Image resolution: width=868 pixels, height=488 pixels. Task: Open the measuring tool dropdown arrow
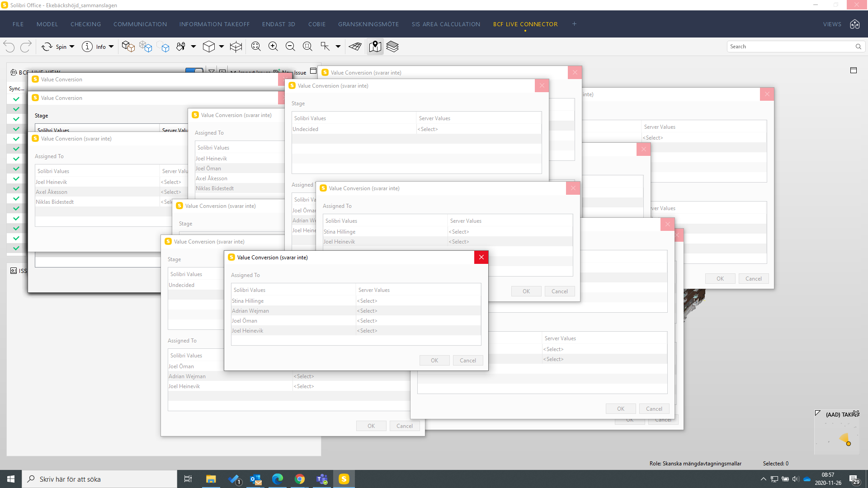[x=338, y=47]
